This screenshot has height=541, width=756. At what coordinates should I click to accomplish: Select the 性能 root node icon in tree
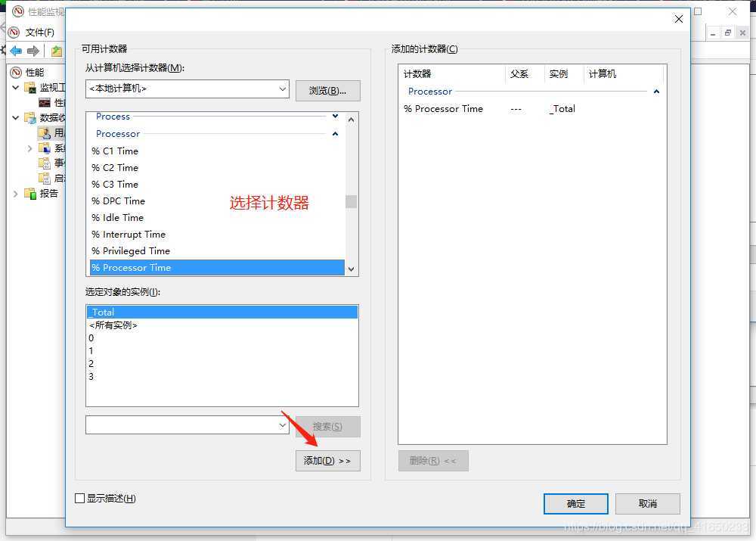pyautogui.click(x=17, y=73)
